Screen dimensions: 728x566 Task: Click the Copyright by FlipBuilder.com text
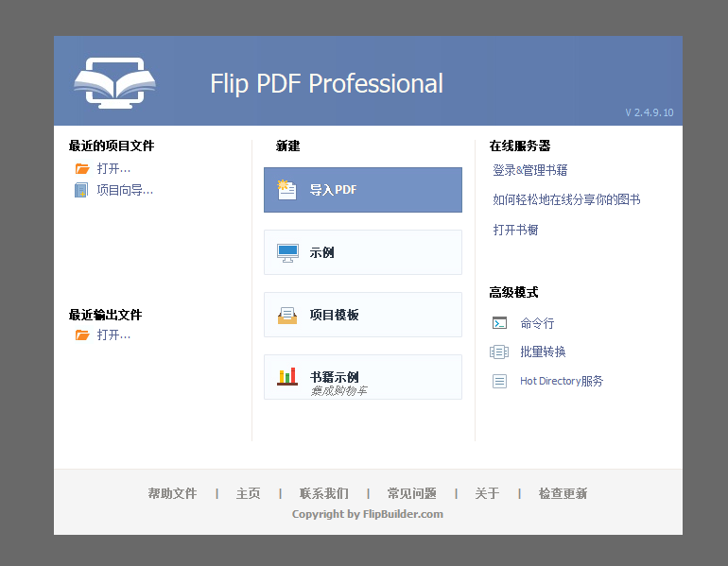coord(368,514)
